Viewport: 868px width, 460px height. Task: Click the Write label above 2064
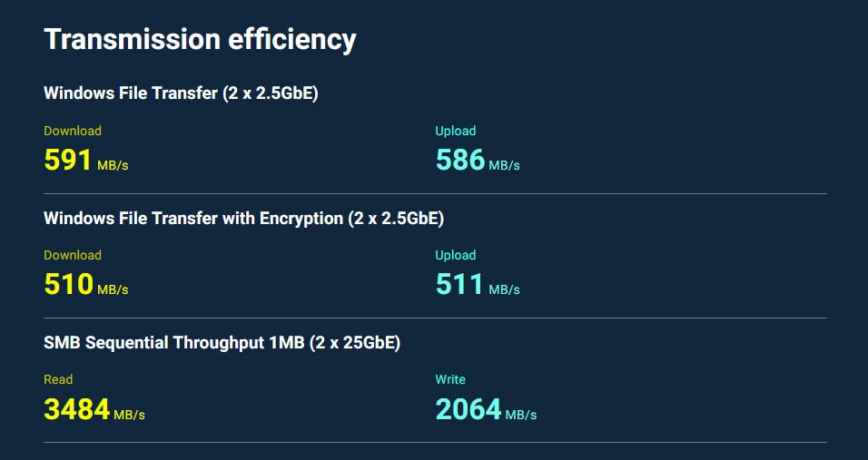tap(450, 379)
